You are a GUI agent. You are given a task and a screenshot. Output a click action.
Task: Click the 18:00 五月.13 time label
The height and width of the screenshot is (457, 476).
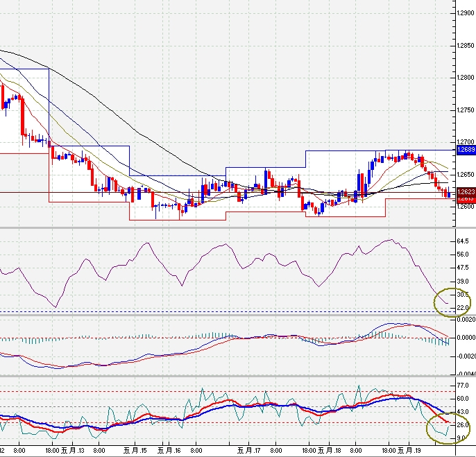(x=65, y=450)
